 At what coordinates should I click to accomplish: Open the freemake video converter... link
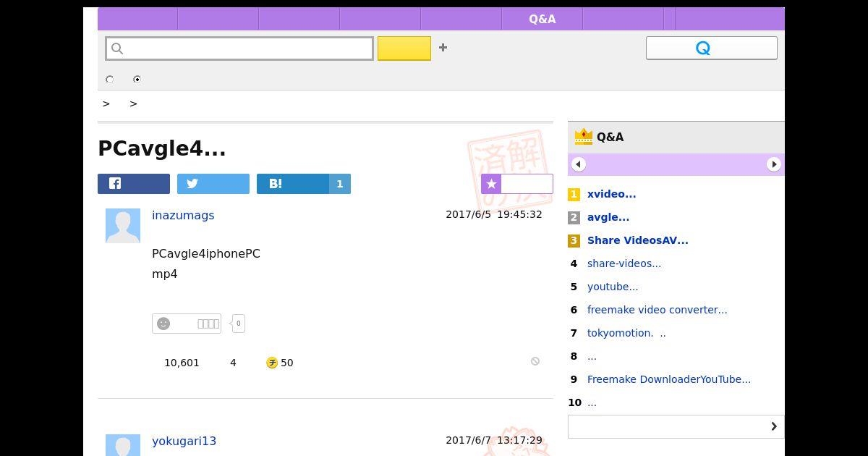tap(658, 310)
